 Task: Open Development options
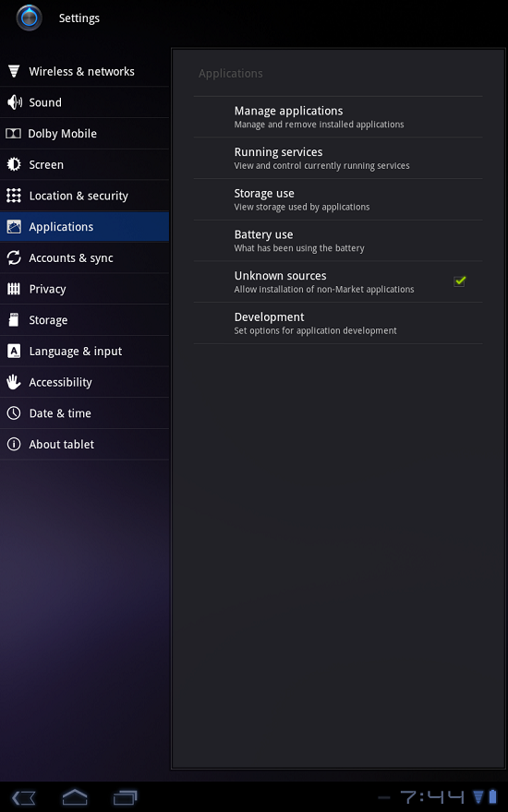click(x=338, y=323)
